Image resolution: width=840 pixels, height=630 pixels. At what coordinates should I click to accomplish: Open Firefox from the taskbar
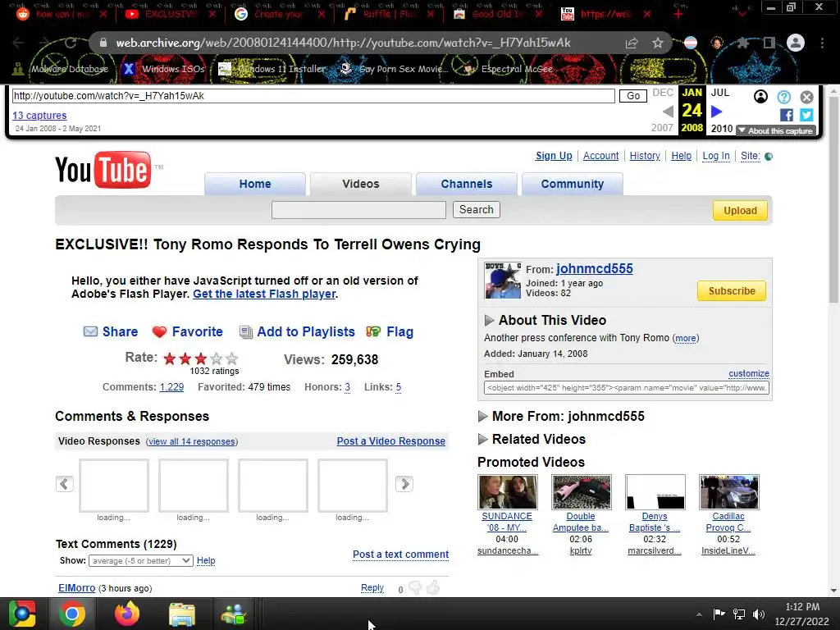coord(127,614)
